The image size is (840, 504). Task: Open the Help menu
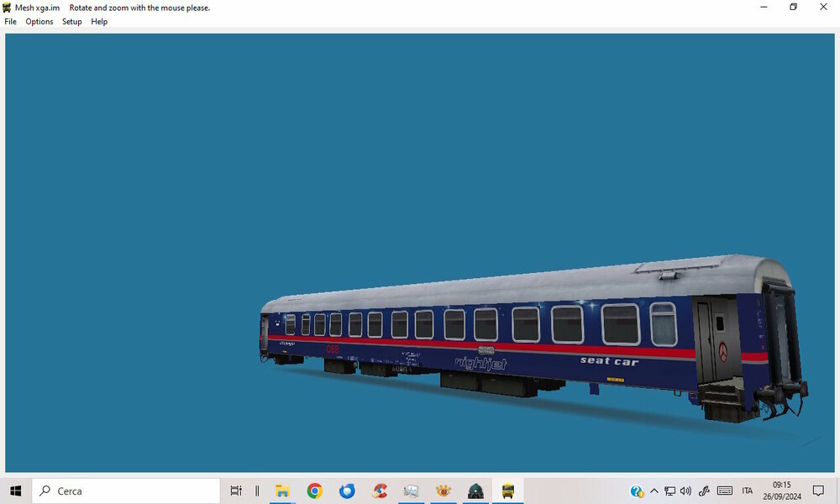coord(99,22)
